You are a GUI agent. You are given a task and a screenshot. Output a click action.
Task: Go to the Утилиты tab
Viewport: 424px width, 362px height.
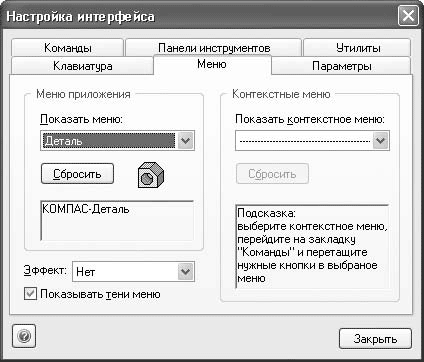pyautogui.click(x=358, y=48)
